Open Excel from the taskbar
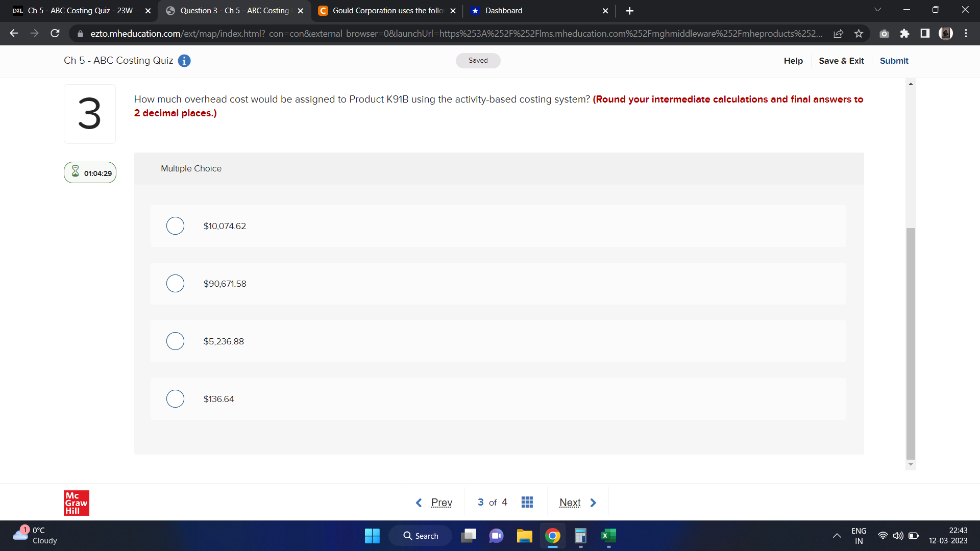The image size is (980, 551). point(607,536)
